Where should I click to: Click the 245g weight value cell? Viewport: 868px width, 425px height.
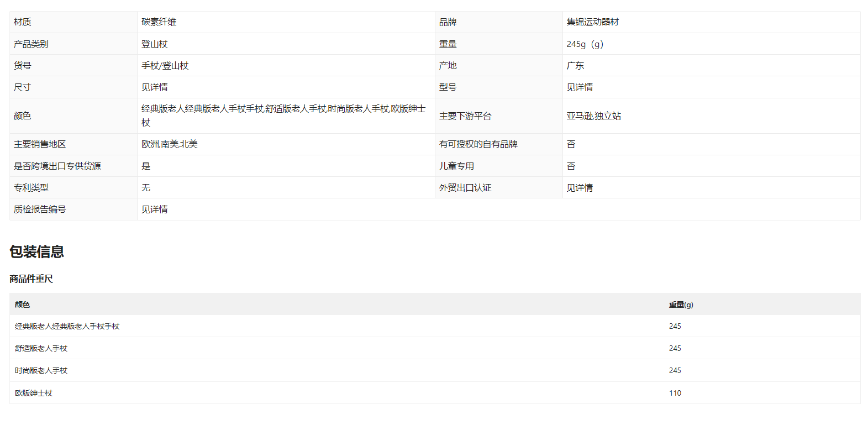pyautogui.click(x=585, y=44)
